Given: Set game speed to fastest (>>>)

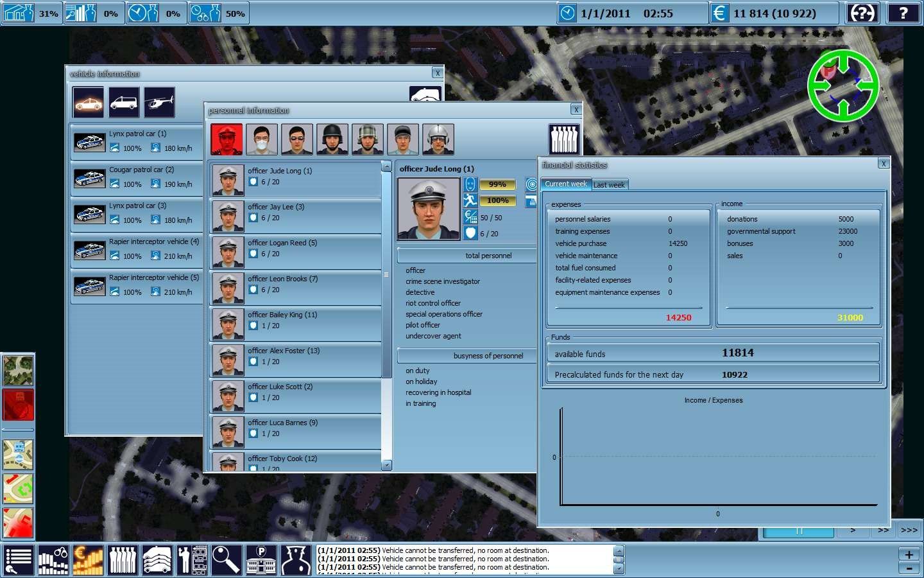Looking at the screenshot, I should (x=909, y=530).
